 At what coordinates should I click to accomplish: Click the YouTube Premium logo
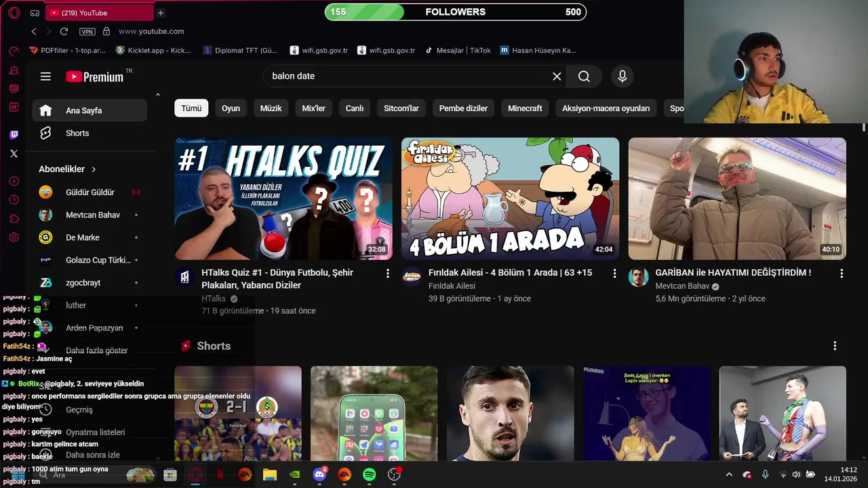(95, 77)
